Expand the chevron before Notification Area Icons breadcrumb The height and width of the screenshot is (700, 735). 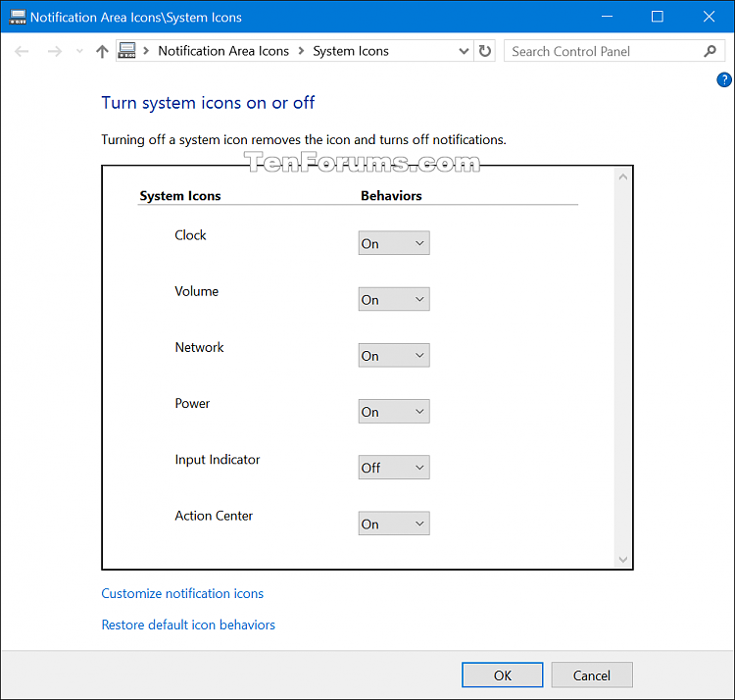pyautogui.click(x=146, y=51)
